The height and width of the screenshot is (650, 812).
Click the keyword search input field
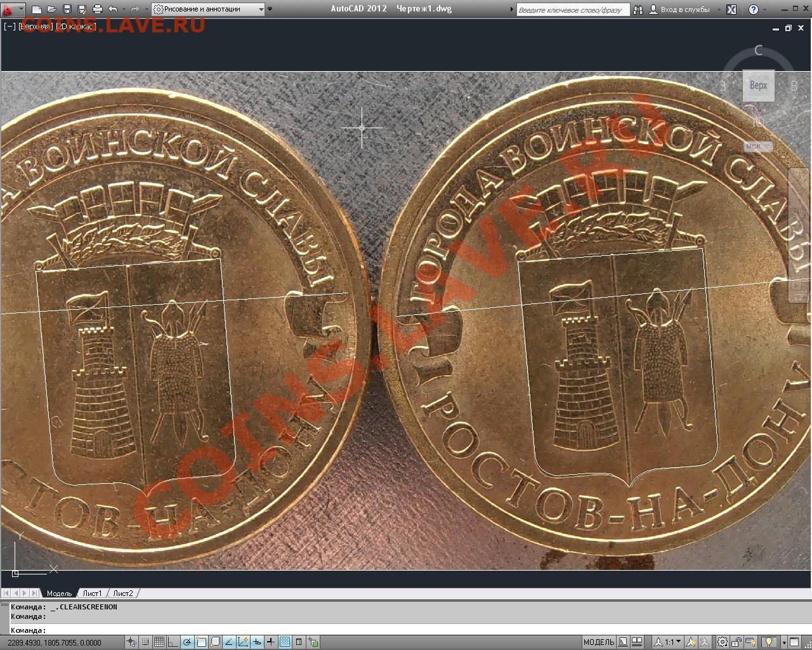[572, 10]
